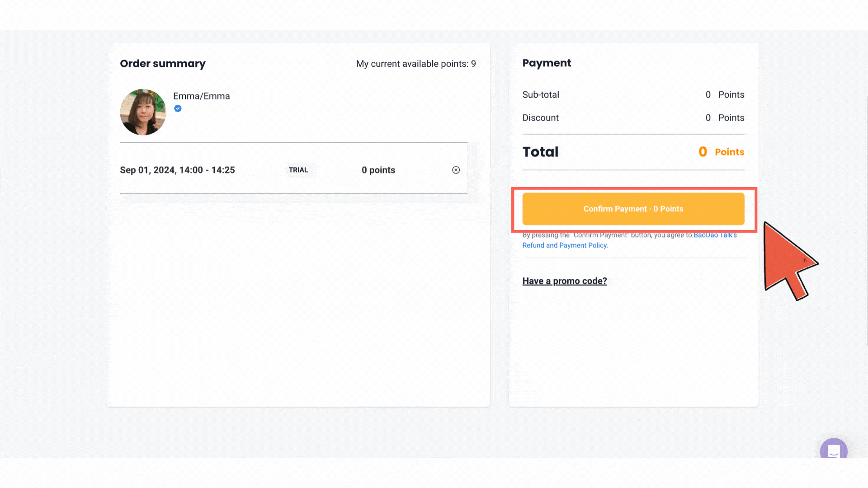
Task: Click My current available points text
Action: pos(415,64)
